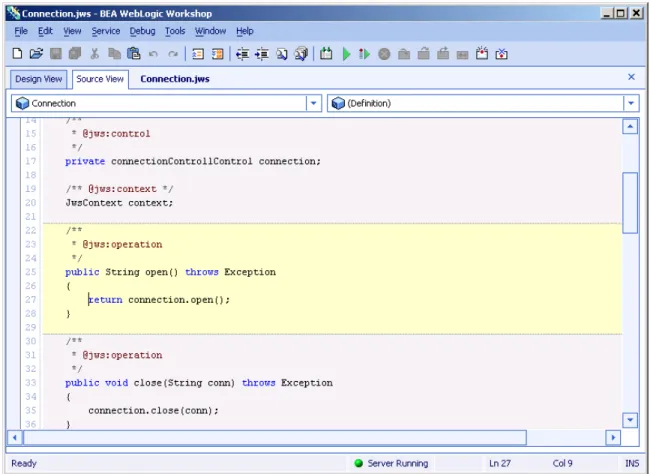Click the Save disk icon
Viewport: 650px width, 474px height.
(x=56, y=53)
